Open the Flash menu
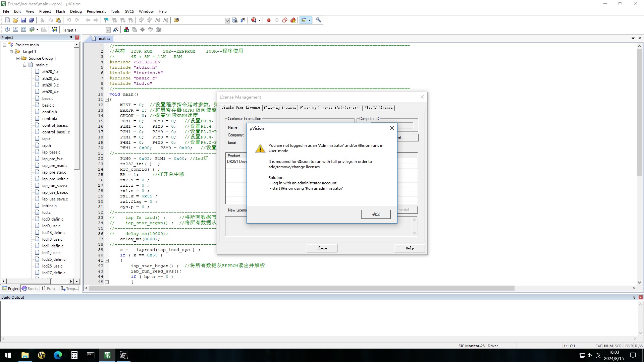Screen dimensions: 644x362 [60, 11]
